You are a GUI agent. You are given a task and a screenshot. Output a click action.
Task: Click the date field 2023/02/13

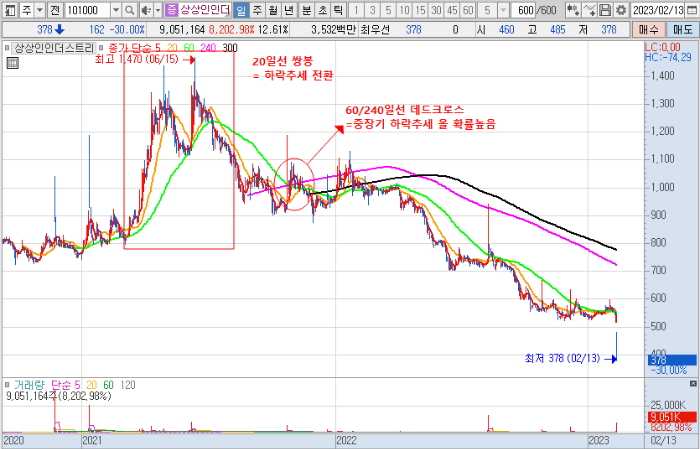tap(658, 10)
